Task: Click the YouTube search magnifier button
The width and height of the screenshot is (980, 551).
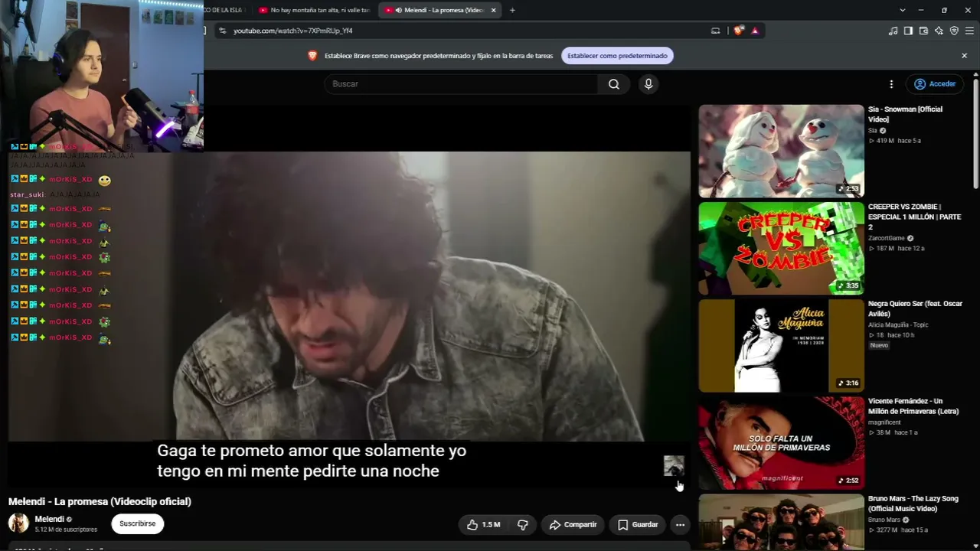Action: point(613,84)
